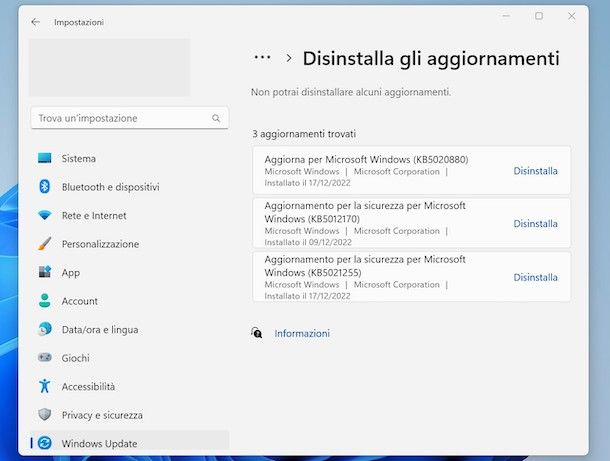
Task: Select Privacy e sicurezza category
Action: click(130, 415)
